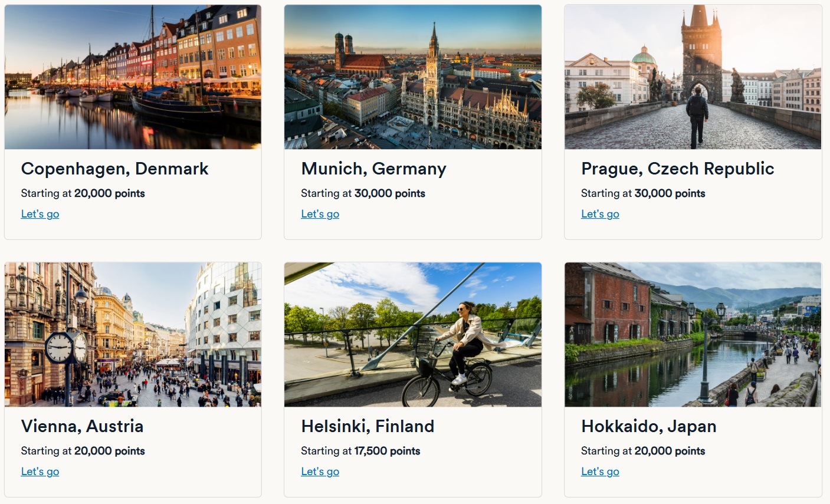Click Let's go under Helsinki, Finland
The width and height of the screenshot is (830, 504).
[320, 471]
